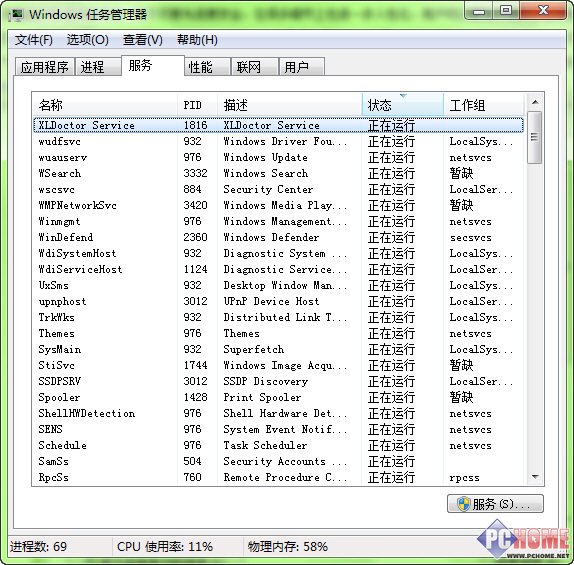574x565 pixels.
Task: Click the Print Spooler description
Action: coord(262,397)
